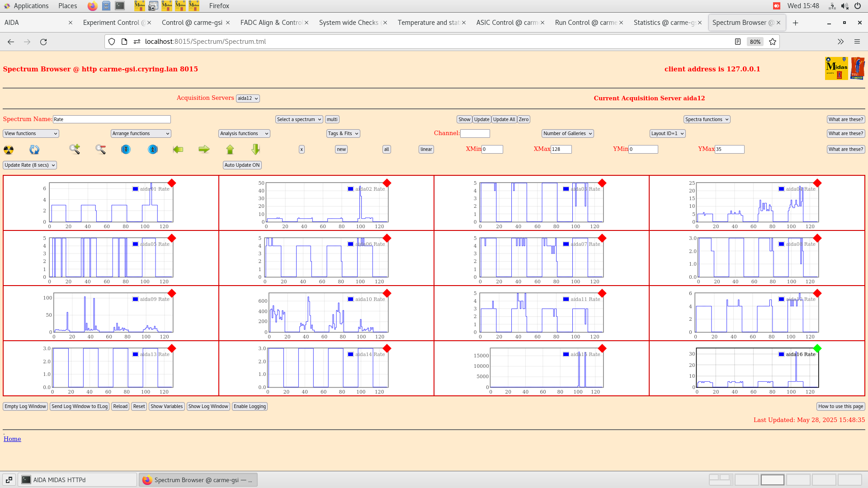
Task: Select the zoom-out magnifier icon
Action: coord(100,150)
